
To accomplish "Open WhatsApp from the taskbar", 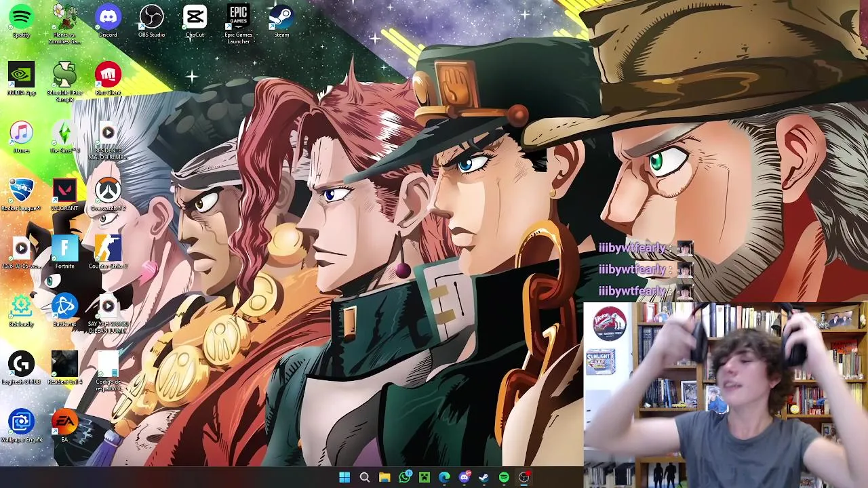I will point(405,478).
